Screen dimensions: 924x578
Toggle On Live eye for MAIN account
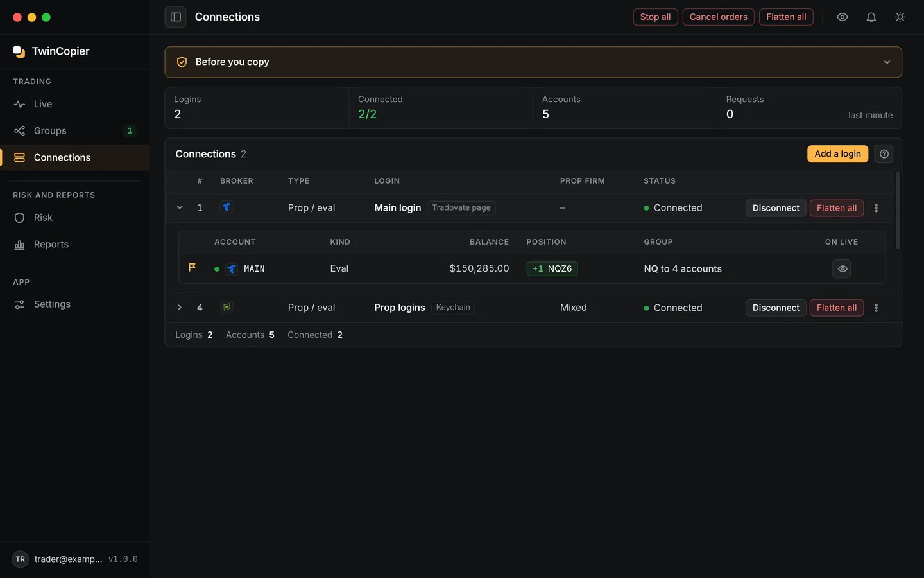point(842,269)
